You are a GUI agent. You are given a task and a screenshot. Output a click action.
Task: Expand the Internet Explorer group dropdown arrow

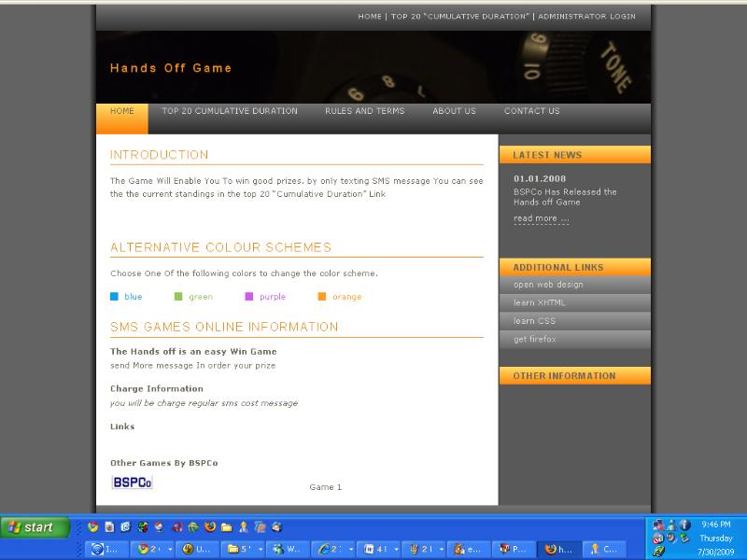pyautogui.click(x=351, y=549)
